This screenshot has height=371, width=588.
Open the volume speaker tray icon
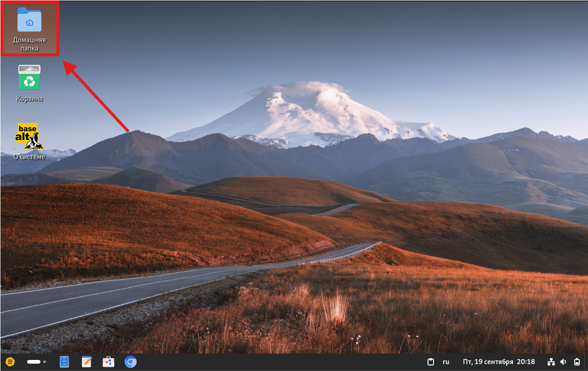pos(564,362)
